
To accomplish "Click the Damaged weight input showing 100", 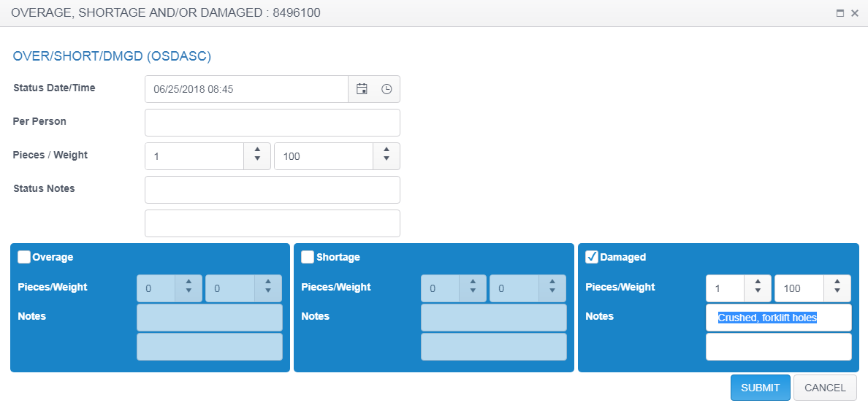I will (x=799, y=288).
